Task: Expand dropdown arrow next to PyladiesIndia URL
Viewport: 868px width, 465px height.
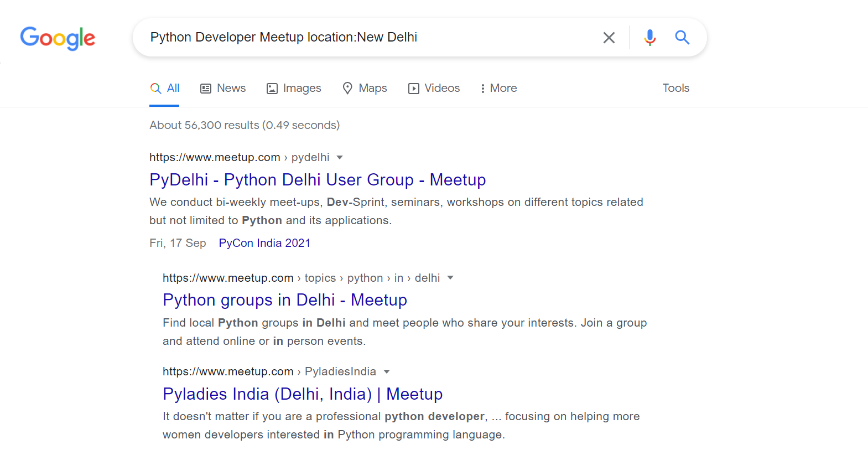Action: click(x=387, y=371)
